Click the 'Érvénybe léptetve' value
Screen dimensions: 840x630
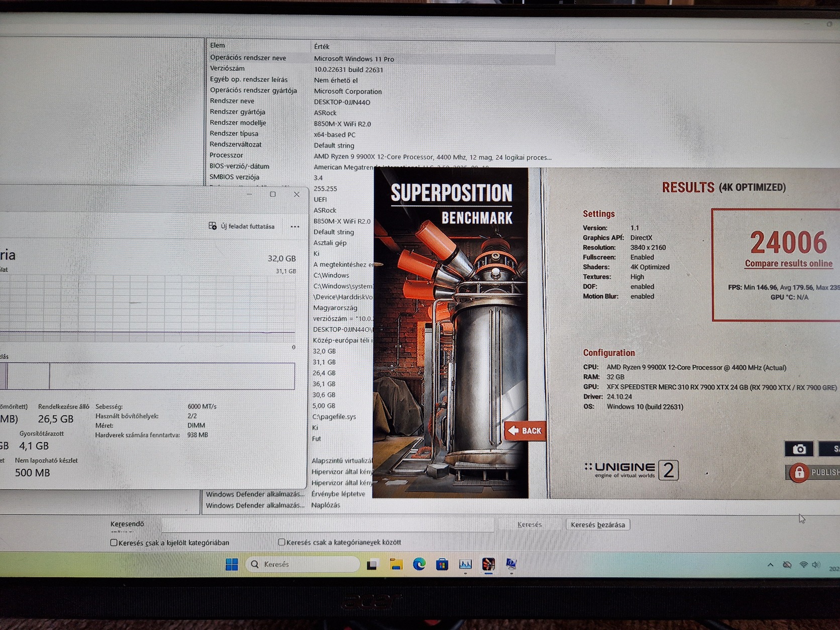[338, 494]
